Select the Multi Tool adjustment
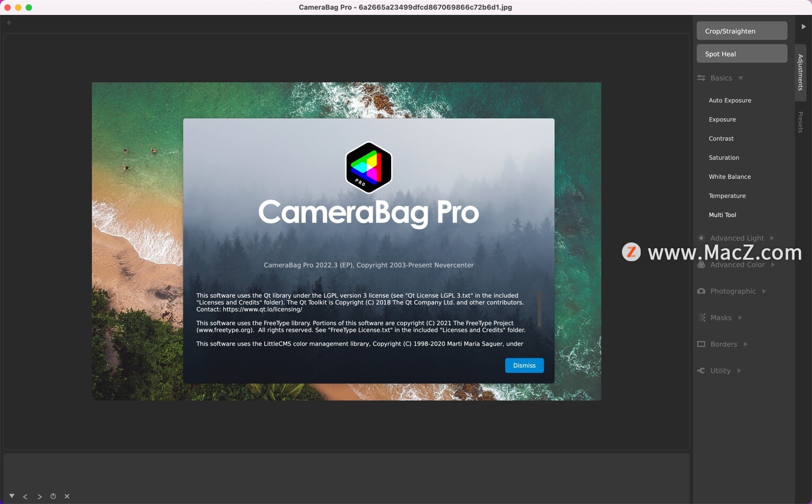Image resolution: width=812 pixels, height=504 pixels. coord(722,215)
